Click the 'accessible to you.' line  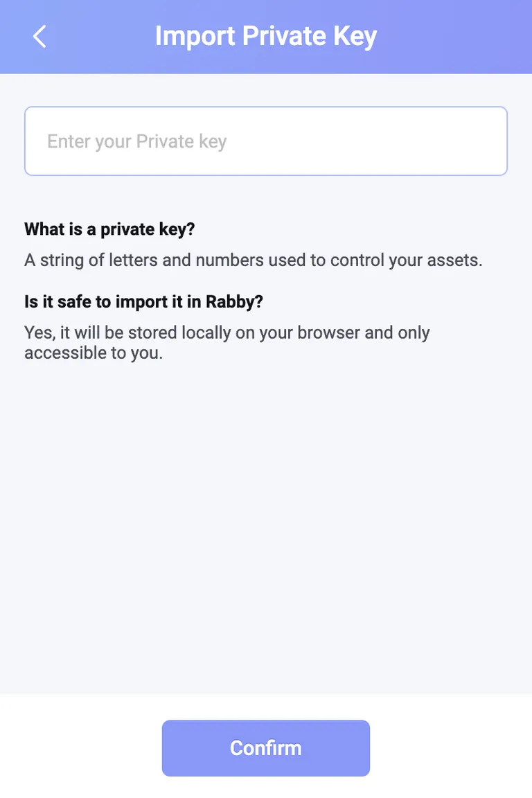(94, 353)
